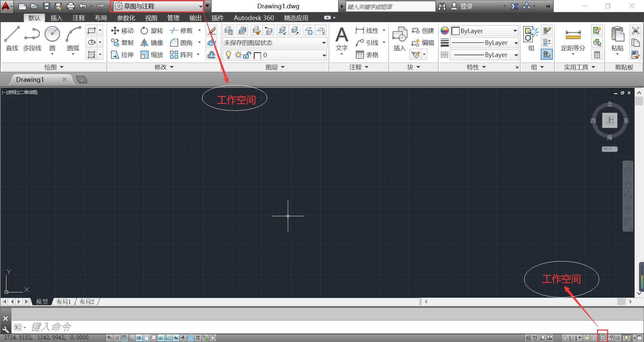Switch to 布局2 layout tab

pyautogui.click(x=87, y=301)
